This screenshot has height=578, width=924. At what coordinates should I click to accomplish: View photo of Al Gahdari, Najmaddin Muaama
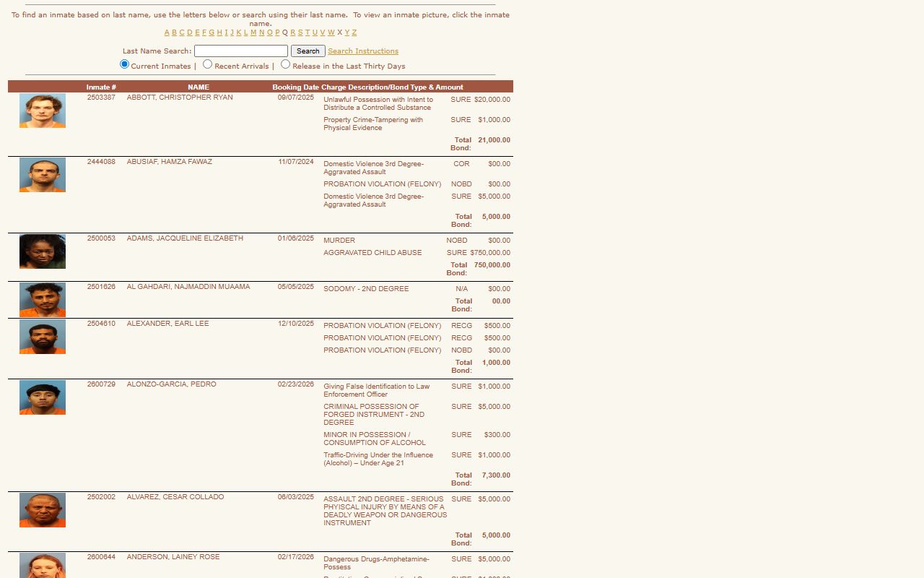(x=43, y=300)
